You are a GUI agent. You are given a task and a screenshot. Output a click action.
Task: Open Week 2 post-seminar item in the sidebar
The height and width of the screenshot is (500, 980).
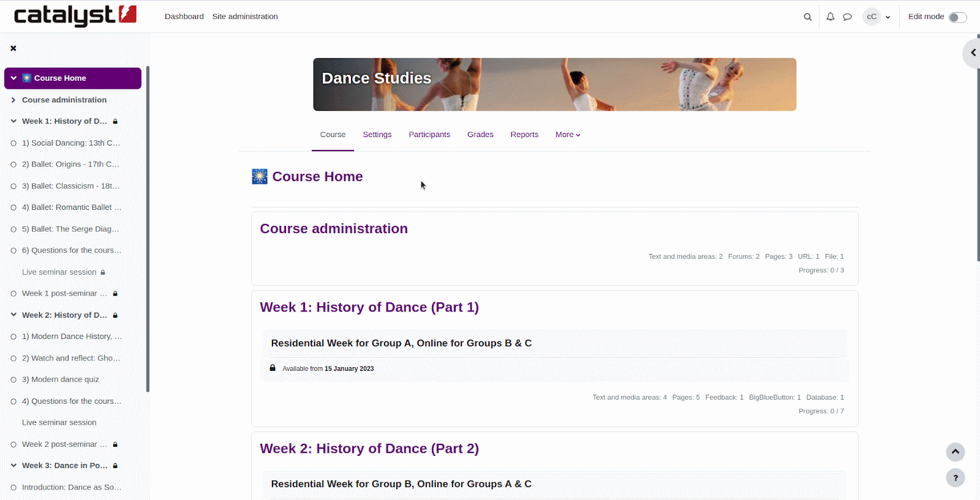click(x=64, y=444)
